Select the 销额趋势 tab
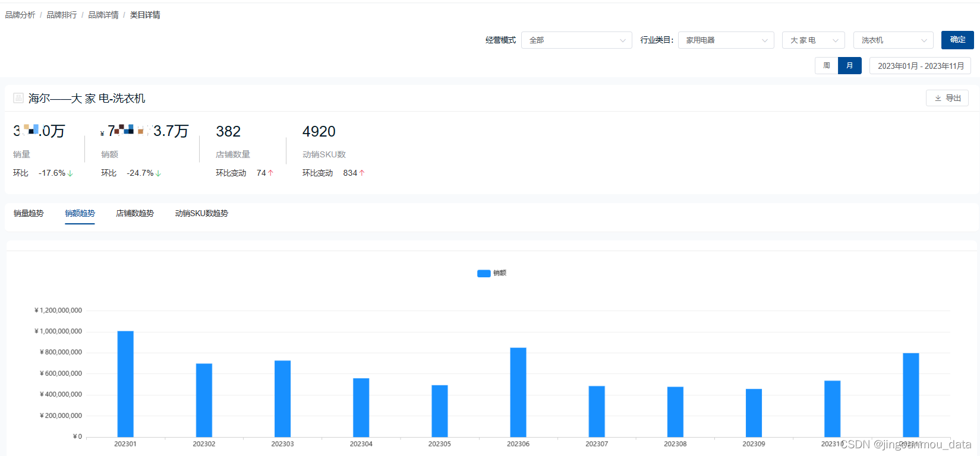The width and height of the screenshot is (980, 456). coord(80,213)
